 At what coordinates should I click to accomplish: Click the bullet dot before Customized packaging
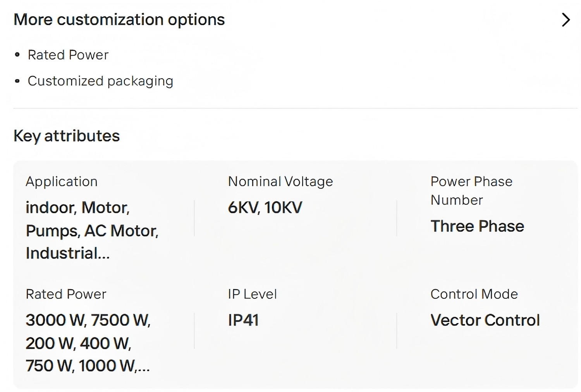click(17, 81)
